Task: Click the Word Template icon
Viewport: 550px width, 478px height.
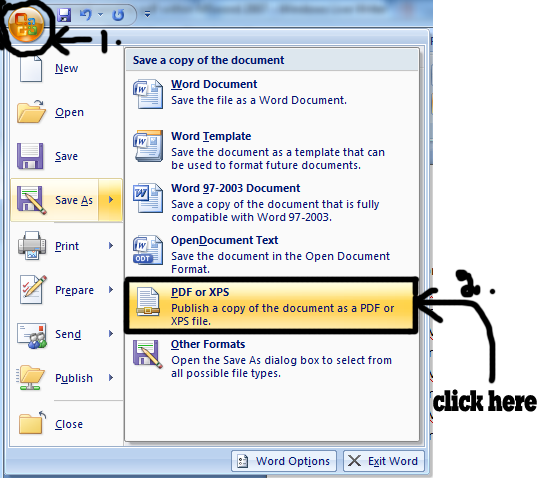Action: [148, 146]
